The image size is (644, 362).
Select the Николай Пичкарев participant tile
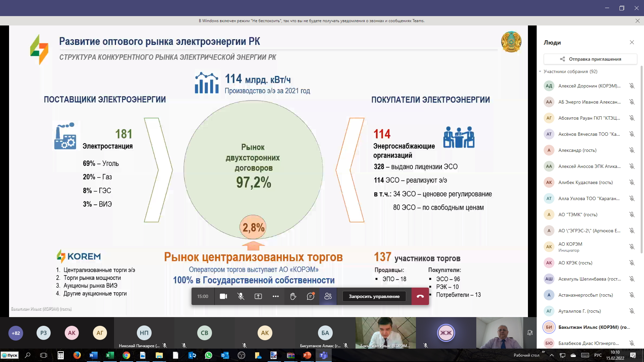(144, 333)
